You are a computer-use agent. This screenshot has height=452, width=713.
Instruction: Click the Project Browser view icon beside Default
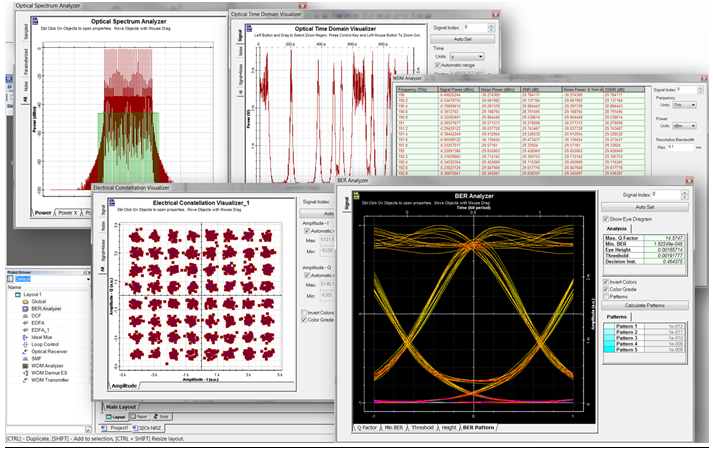(x=10, y=279)
